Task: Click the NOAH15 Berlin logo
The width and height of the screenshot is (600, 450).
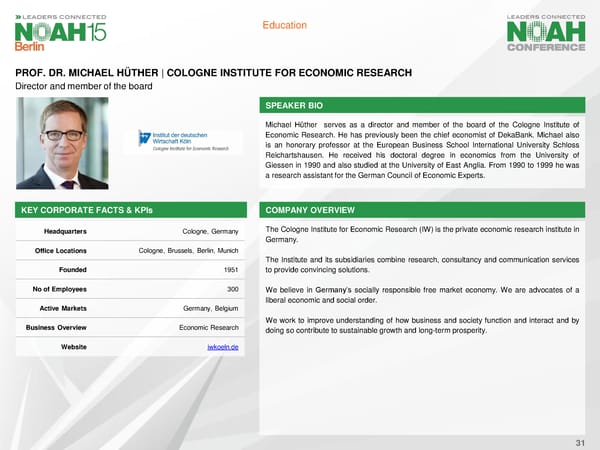Action: click(58, 30)
